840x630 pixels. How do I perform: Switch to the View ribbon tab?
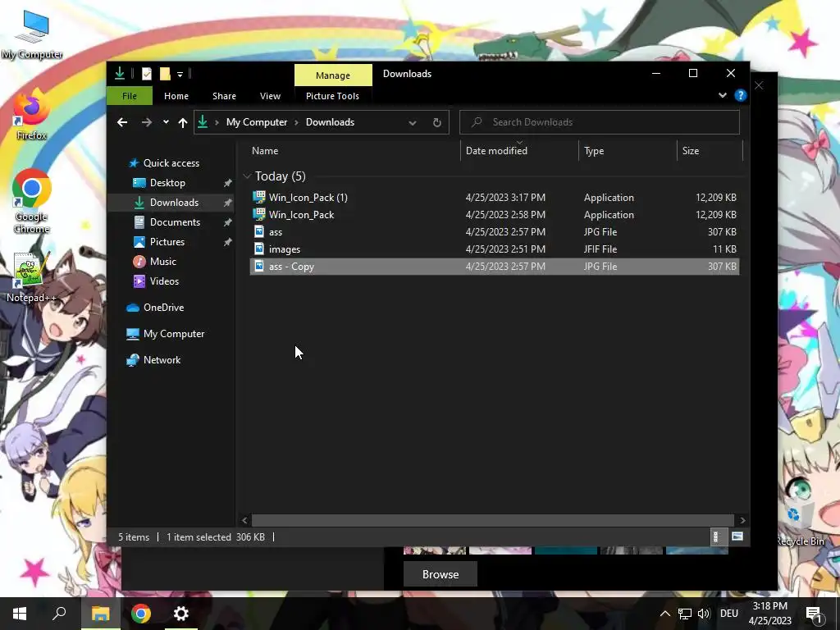click(270, 96)
